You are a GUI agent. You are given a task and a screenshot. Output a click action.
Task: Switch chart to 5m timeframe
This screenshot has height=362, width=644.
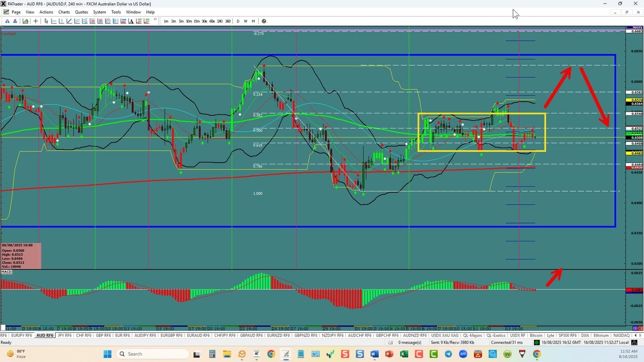pyautogui.click(x=181, y=21)
